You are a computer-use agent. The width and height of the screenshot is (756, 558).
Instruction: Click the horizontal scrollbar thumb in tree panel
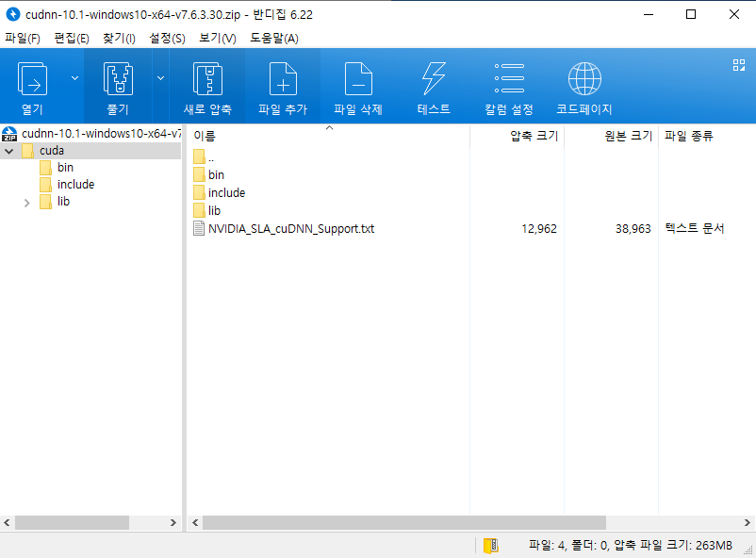[x=72, y=522]
